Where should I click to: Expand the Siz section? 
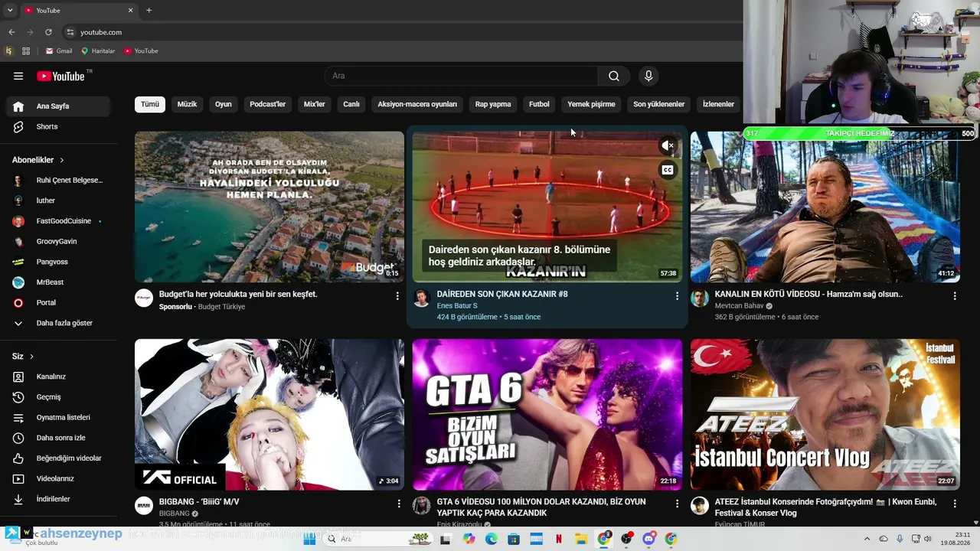[23, 357]
